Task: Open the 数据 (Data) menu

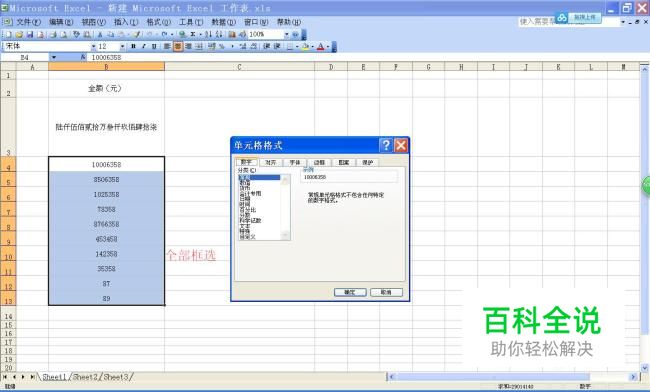Action: pos(223,22)
